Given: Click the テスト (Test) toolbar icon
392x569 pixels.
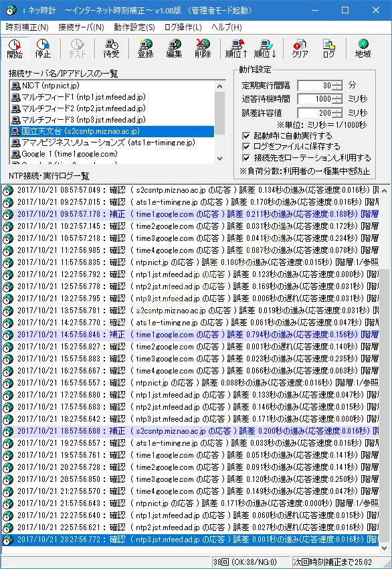Looking at the screenshot, I should pyautogui.click(x=77, y=48).
